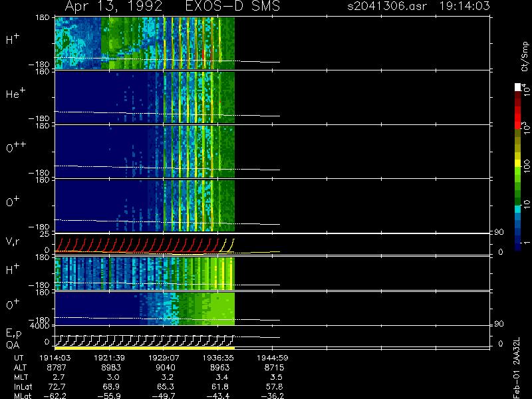Click the 'O++' panel label
The width and height of the screenshot is (532, 399).
pos(16,147)
